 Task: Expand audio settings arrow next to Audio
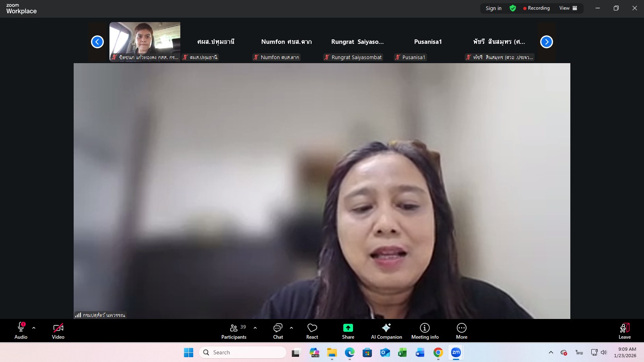click(34, 328)
